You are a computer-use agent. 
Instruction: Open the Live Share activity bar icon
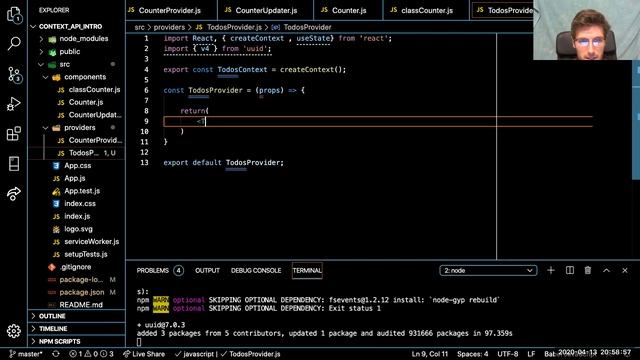[x=14, y=193]
